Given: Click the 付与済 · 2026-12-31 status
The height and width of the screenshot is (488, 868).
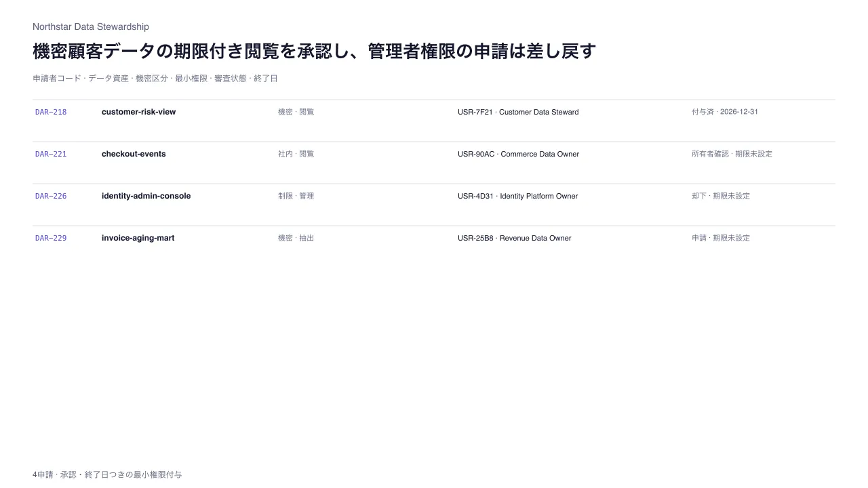Looking at the screenshot, I should (725, 112).
